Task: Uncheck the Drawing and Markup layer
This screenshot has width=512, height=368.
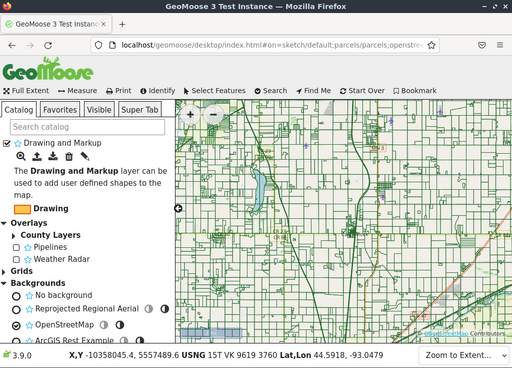Action: point(7,143)
